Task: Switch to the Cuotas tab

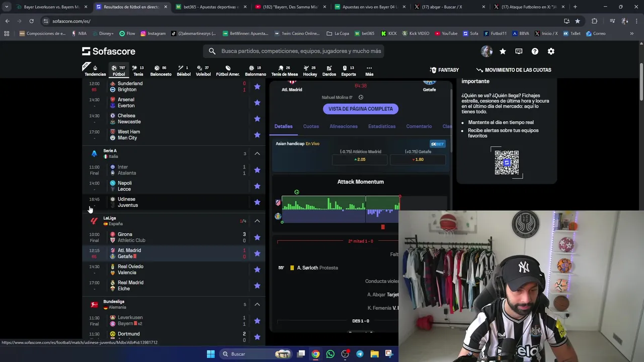Action: [x=311, y=126]
